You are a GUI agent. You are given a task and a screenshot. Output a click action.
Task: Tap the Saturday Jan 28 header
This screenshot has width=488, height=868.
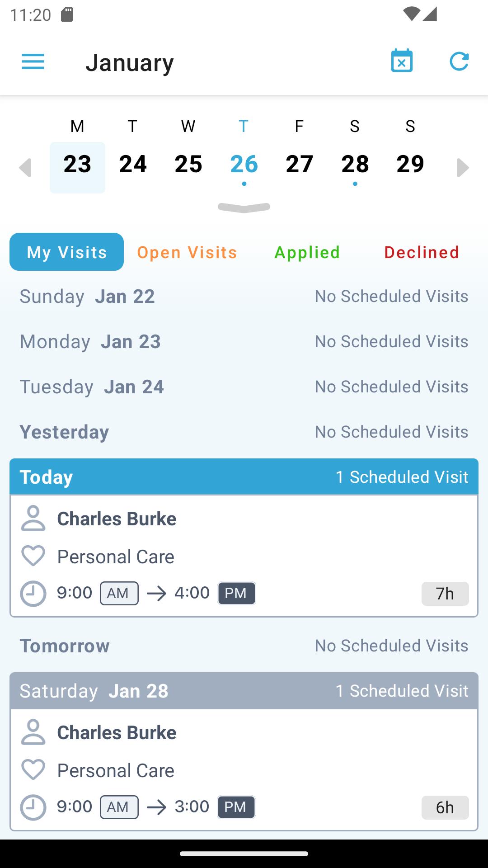tap(244, 691)
